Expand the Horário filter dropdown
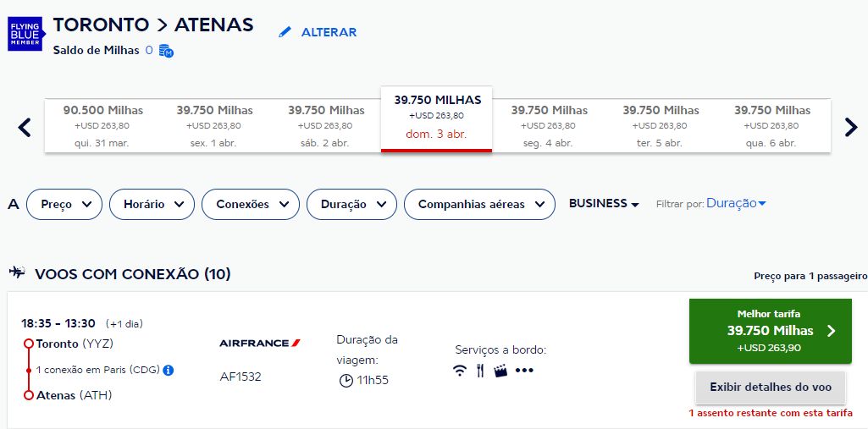This screenshot has width=868, height=429. (x=152, y=205)
